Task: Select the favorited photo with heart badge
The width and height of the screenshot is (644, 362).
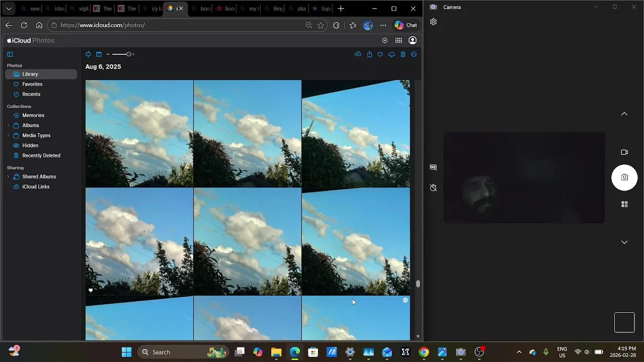Action: click(x=139, y=241)
